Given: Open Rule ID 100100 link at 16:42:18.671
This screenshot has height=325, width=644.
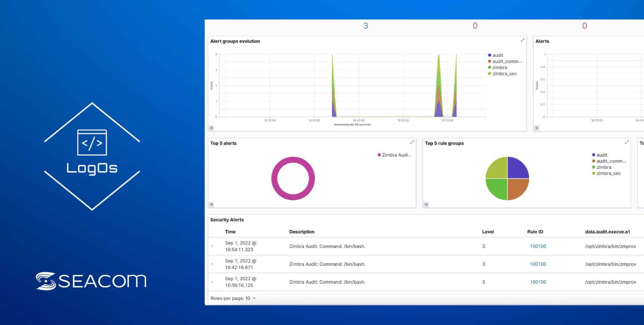Looking at the screenshot, I should click(x=538, y=264).
